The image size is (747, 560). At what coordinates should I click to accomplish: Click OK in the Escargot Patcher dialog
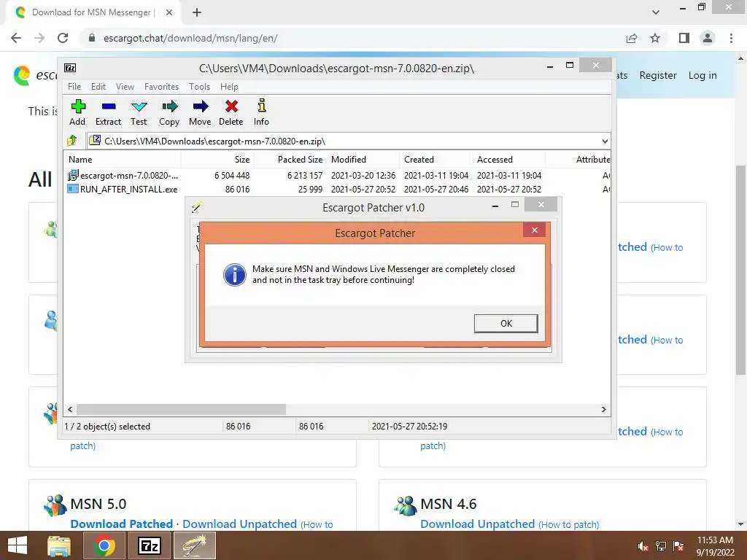506,323
